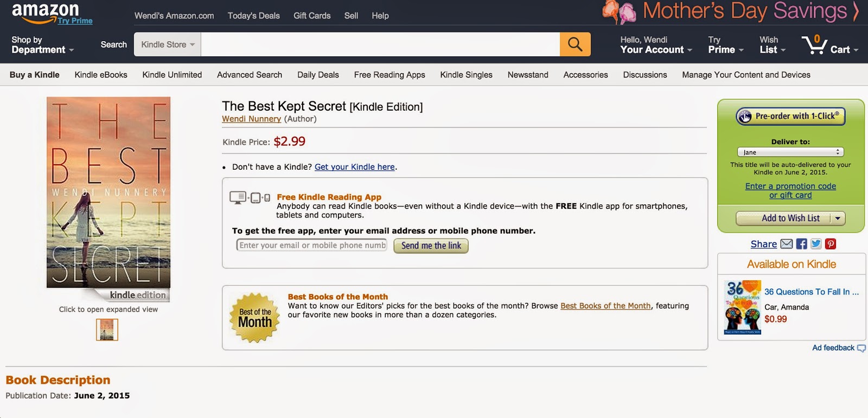Open the Your Account menu
This screenshot has width=868, height=418.
[656, 44]
